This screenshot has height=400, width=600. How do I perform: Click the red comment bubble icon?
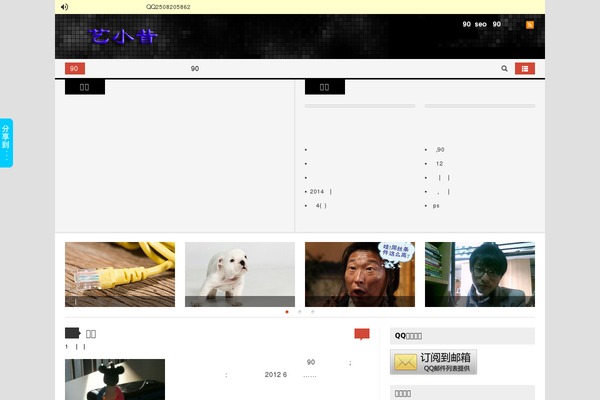point(362,334)
